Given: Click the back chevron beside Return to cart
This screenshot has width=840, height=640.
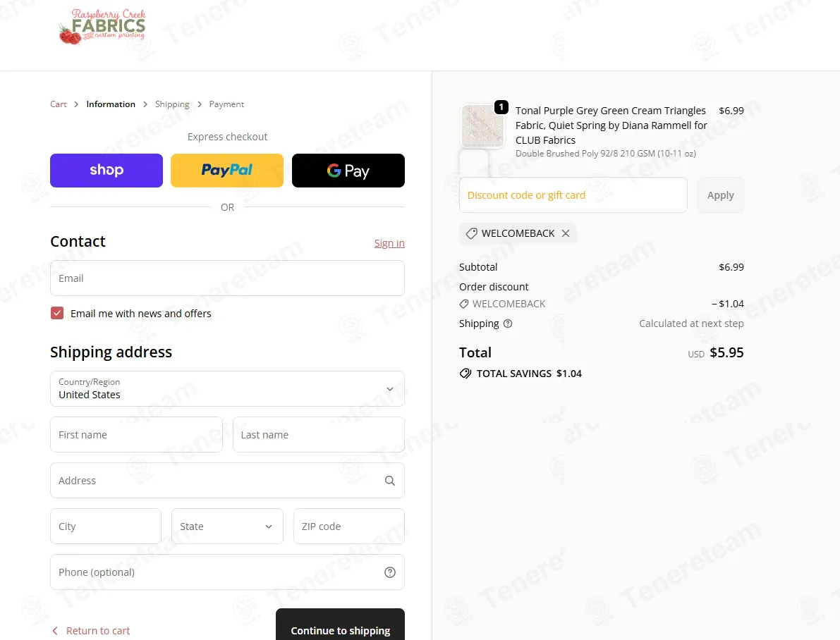Looking at the screenshot, I should 54,631.
